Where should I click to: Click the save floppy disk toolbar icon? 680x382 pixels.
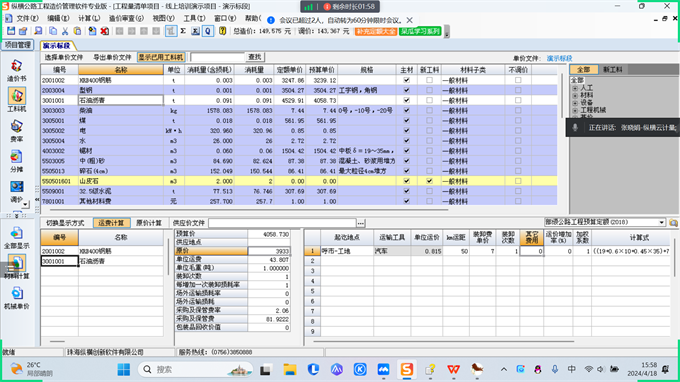(11, 31)
